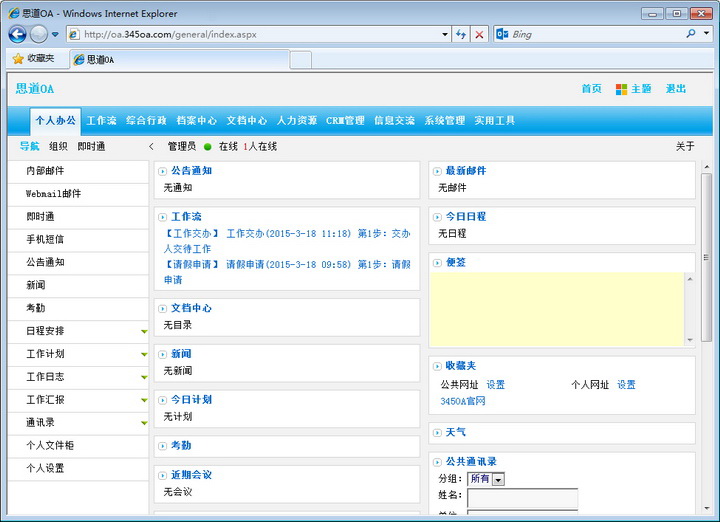Switch to the 个人办公 tab
720x522 pixels.
[56, 121]
